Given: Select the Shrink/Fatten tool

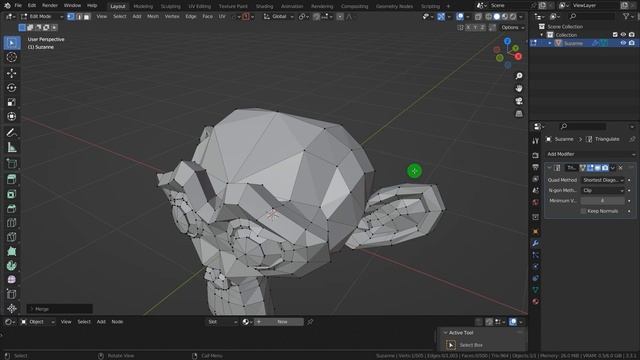Looking at the screenshot, I should 12,309.
